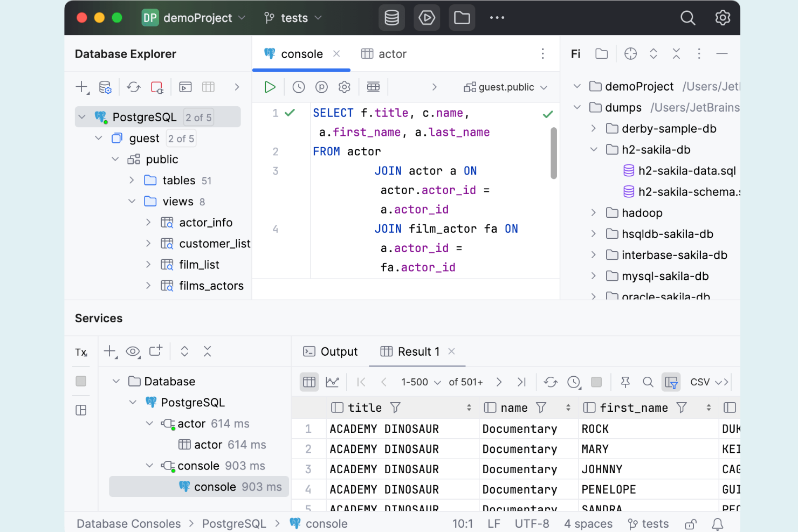
Task: Open query execution history in console toolbar
Action: (x=298, y=87)
